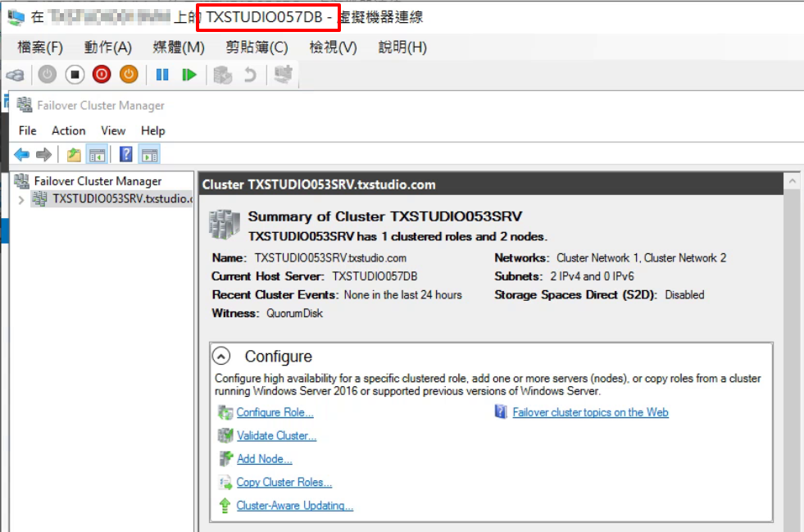The image size is (804, 532).
Task: Click the green Reset play icon
Action: pos(189,75)
